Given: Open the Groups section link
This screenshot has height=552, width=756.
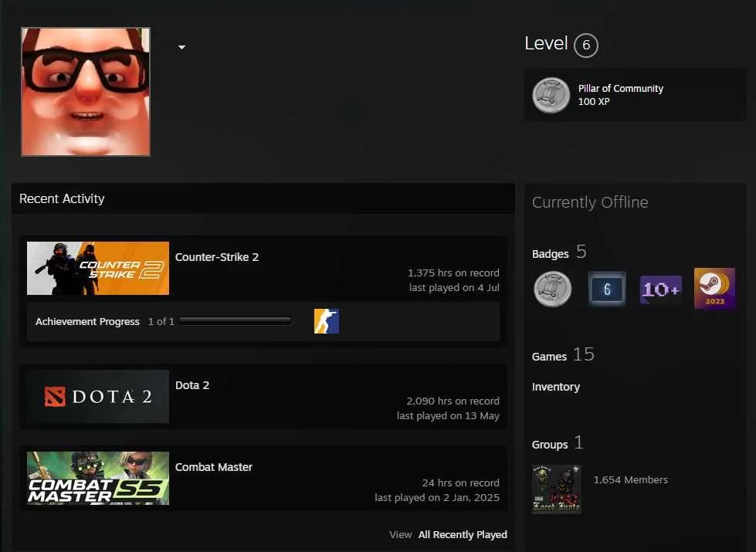Looking at the screenshot, I should pyautogui.click(x=550, y=445).
